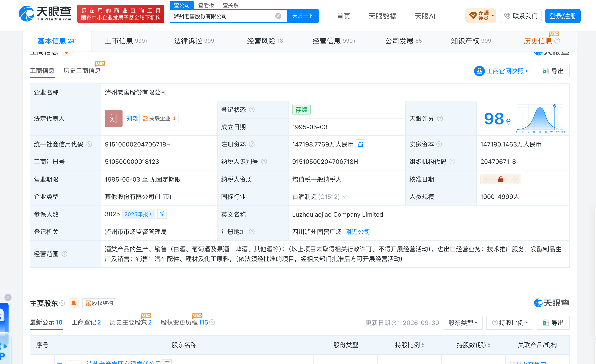Go to TianYanCha logo homepage

(x=45, y=14)
